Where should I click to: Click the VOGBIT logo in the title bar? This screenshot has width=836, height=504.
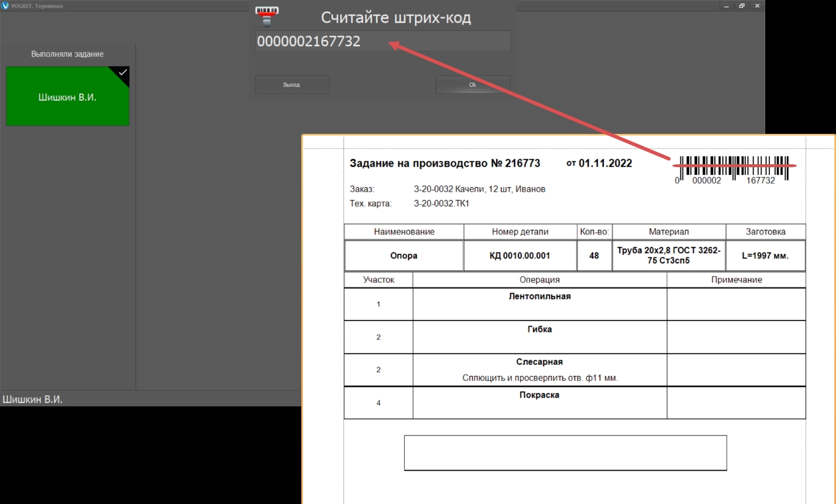[5, 6]
